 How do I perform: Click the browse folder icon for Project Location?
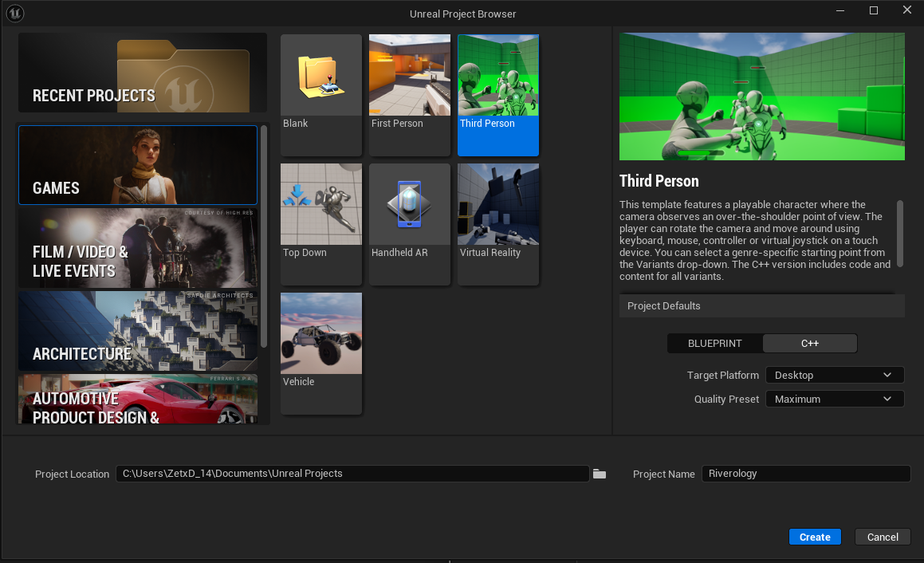600,474
